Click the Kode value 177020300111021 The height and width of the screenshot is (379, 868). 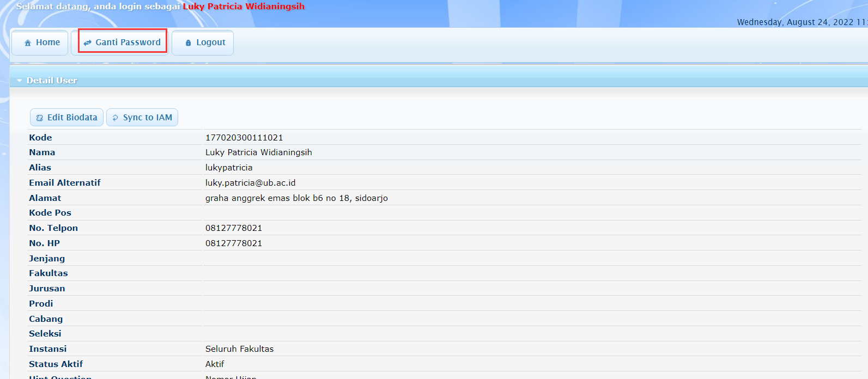point(244,138)
